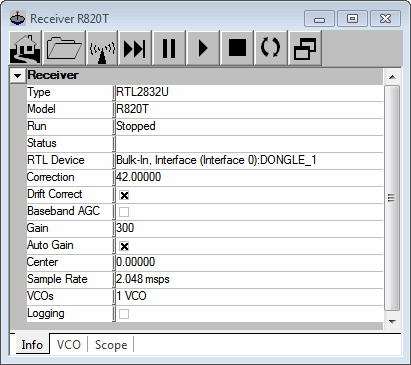Edit the Correction value 42.00000
Screen dimensions: 411x365
(249, 177)
